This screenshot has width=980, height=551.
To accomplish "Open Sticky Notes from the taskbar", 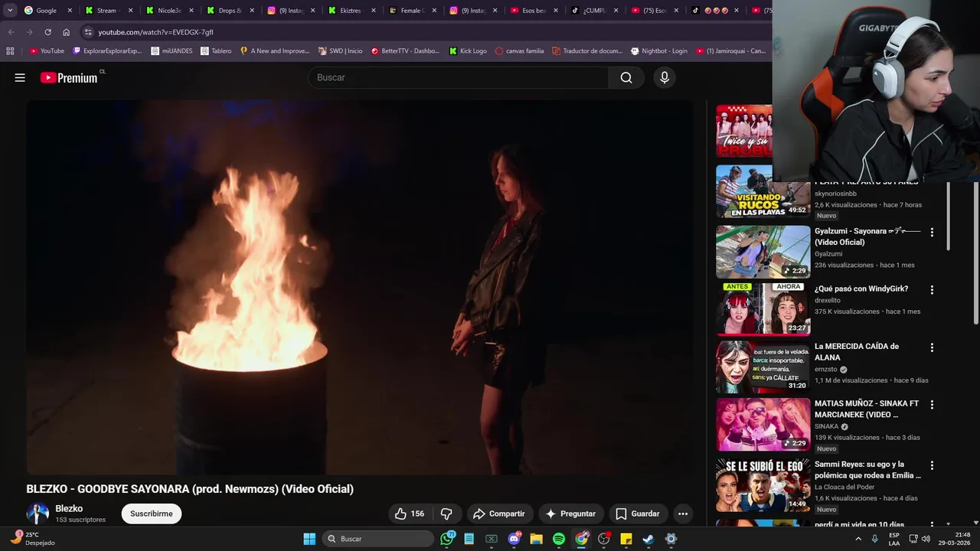I will 626,539.
